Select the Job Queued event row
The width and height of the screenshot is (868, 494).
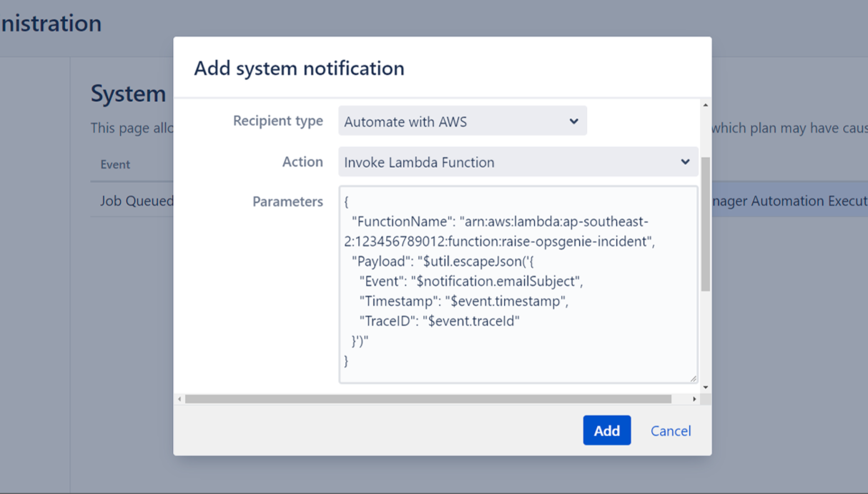[x=136, y=201]
